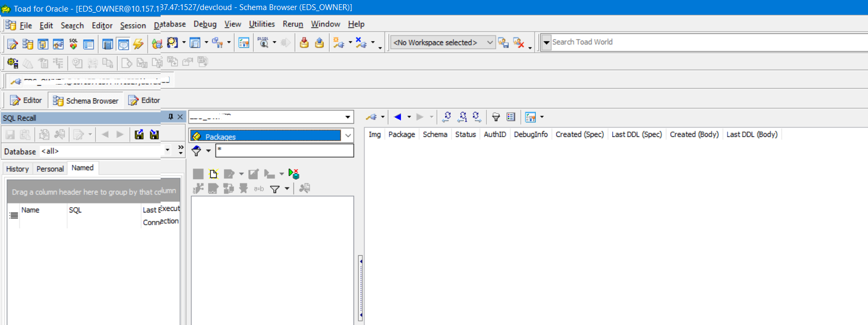Sort by the Status column header
This screenshot has width=868, height=325.
tap(465, 134)
